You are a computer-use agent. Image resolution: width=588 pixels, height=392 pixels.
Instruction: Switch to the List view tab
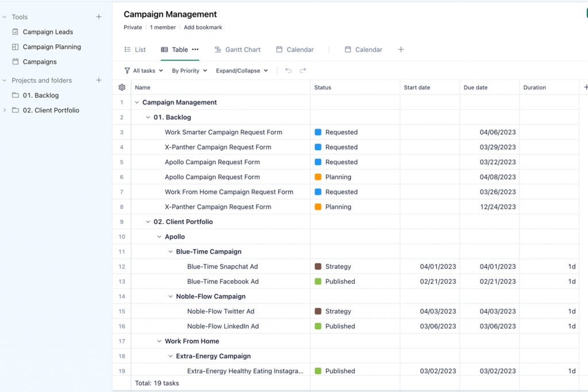point(135,49)
